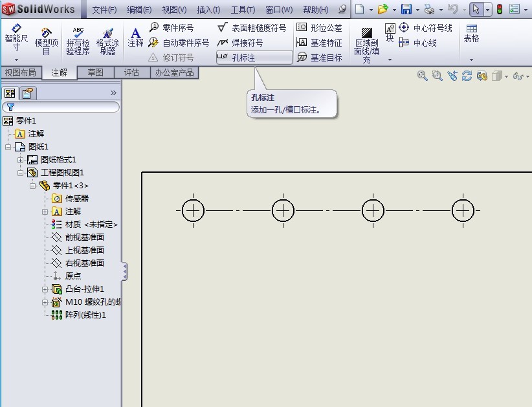Open 区域剖面线/填充 area hatch tool

point(366,45)
